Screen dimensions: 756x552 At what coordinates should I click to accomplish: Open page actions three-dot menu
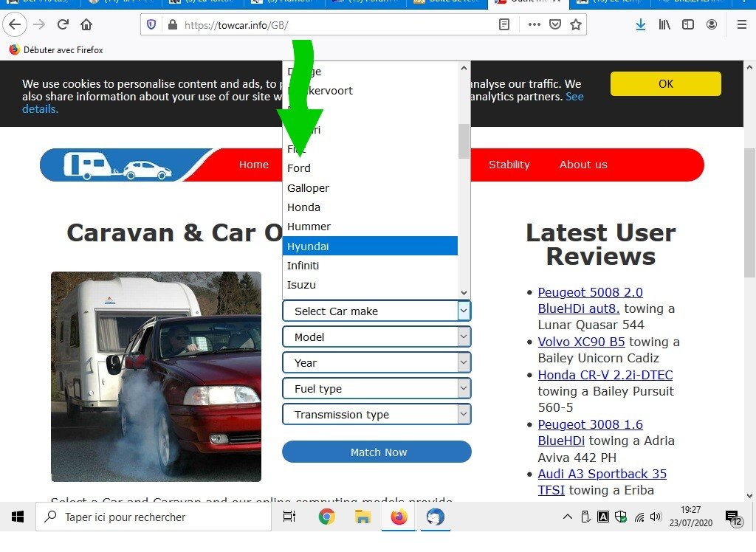[x=535, y=24]
